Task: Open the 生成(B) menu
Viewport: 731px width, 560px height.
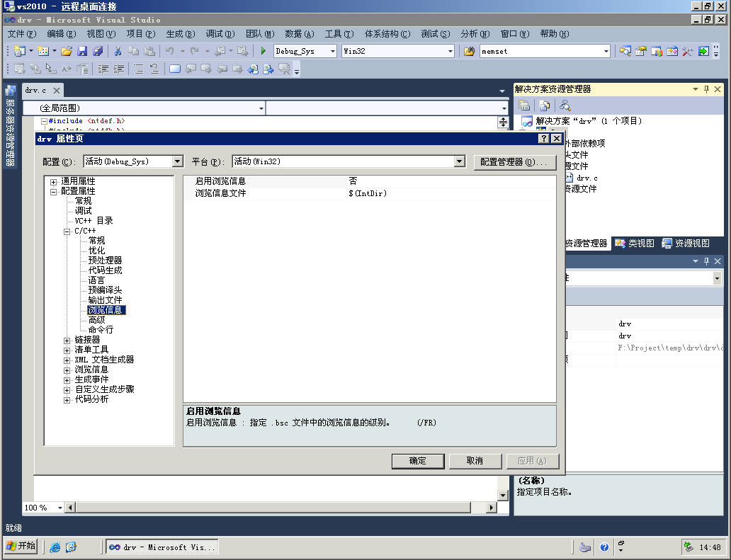Action: pos(180,34)
